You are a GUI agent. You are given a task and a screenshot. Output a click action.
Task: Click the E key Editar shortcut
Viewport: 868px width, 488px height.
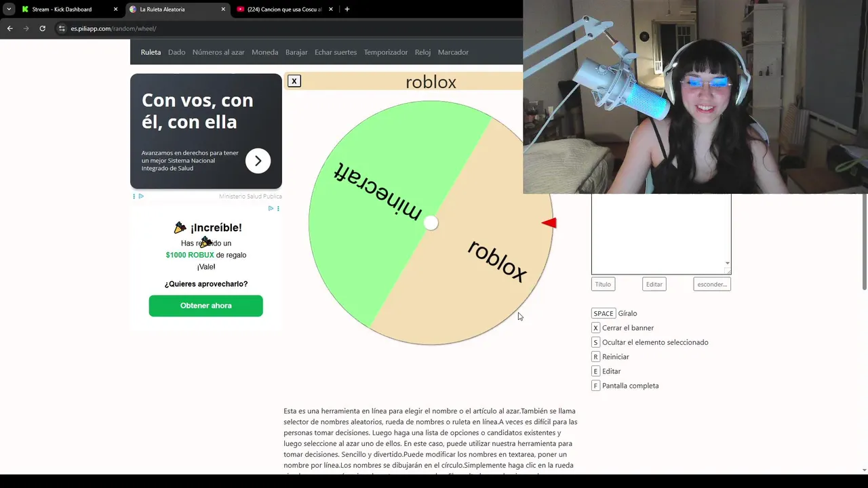tap(595, 371)
